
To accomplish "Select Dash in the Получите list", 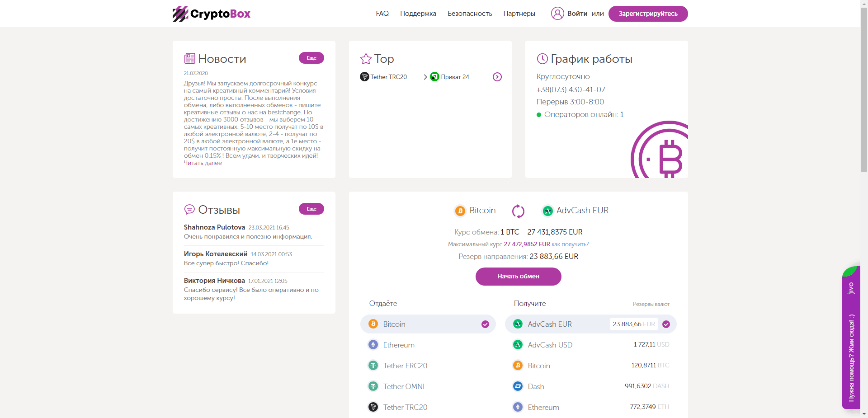I will tap(535, 386).
